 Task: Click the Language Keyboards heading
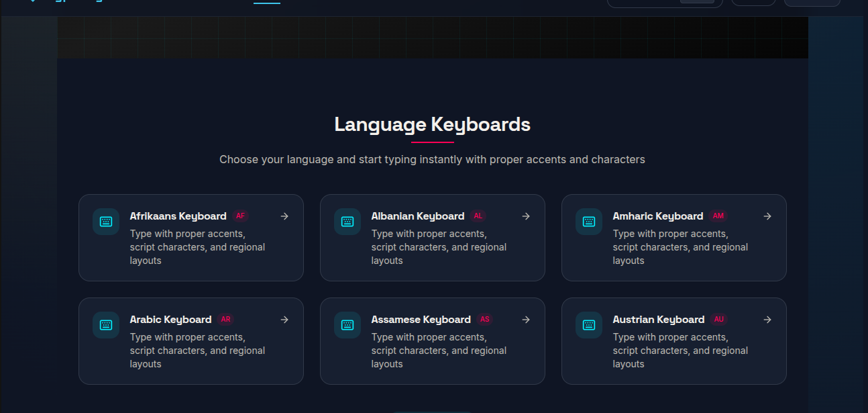click(433, 124)
